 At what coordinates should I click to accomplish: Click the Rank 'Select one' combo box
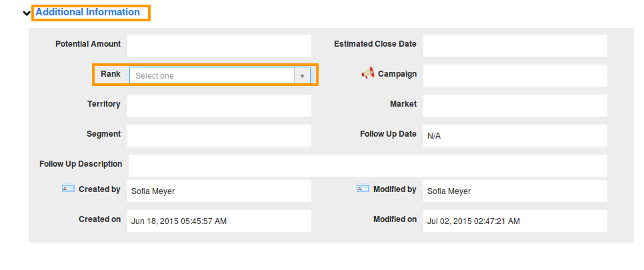point(220,75)
